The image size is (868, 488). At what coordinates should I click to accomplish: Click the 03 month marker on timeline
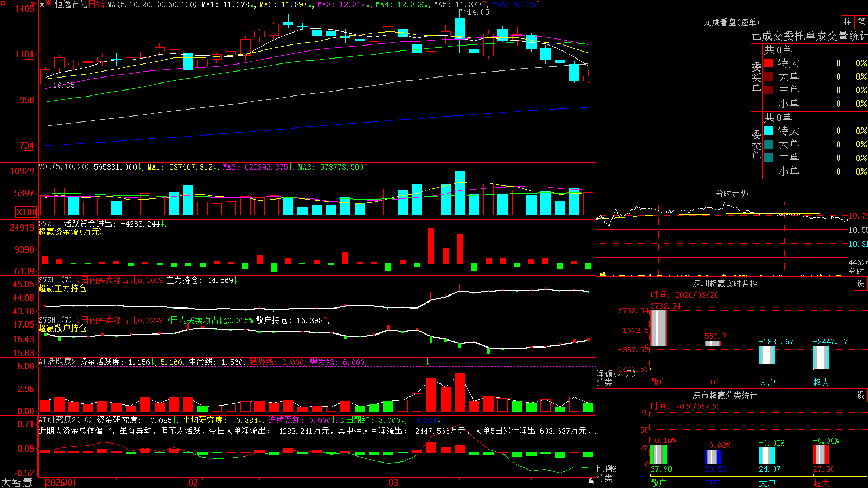click(393, 483)
